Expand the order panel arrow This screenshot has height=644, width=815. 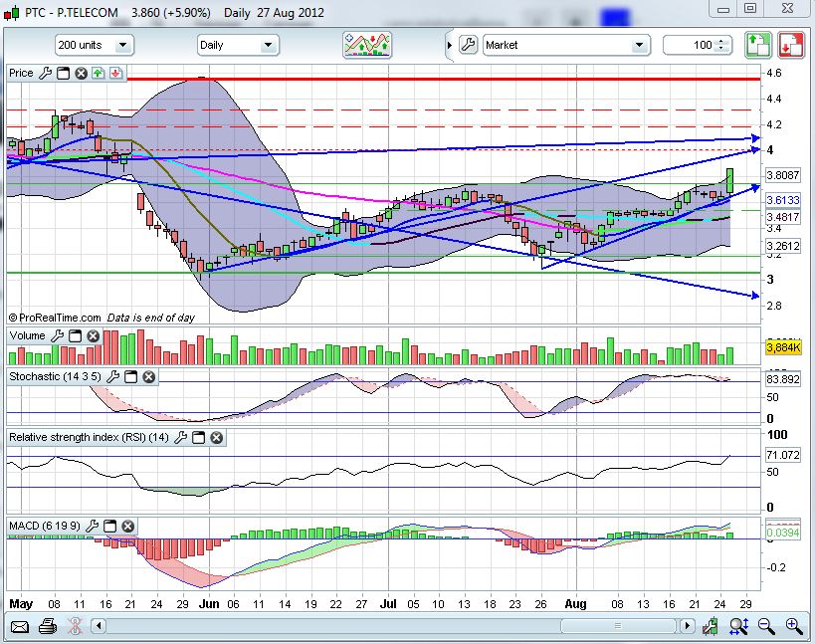click(x=450, y=45)
